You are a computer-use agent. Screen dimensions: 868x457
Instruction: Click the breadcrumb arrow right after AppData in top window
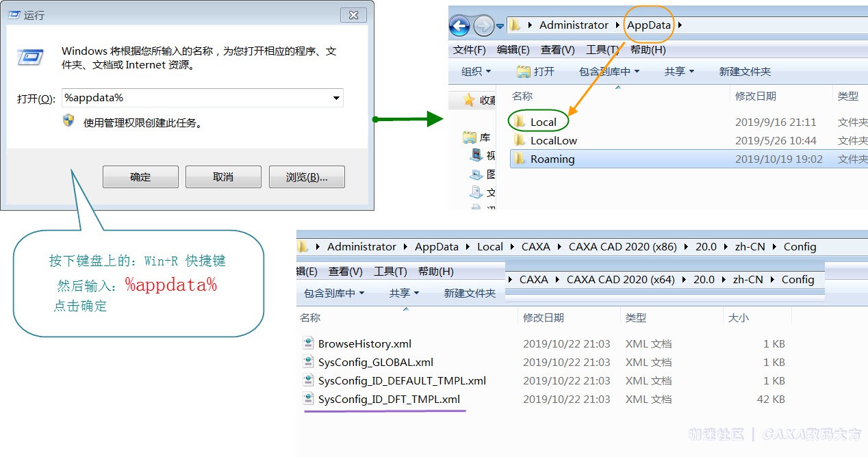[x=680, y=25]
